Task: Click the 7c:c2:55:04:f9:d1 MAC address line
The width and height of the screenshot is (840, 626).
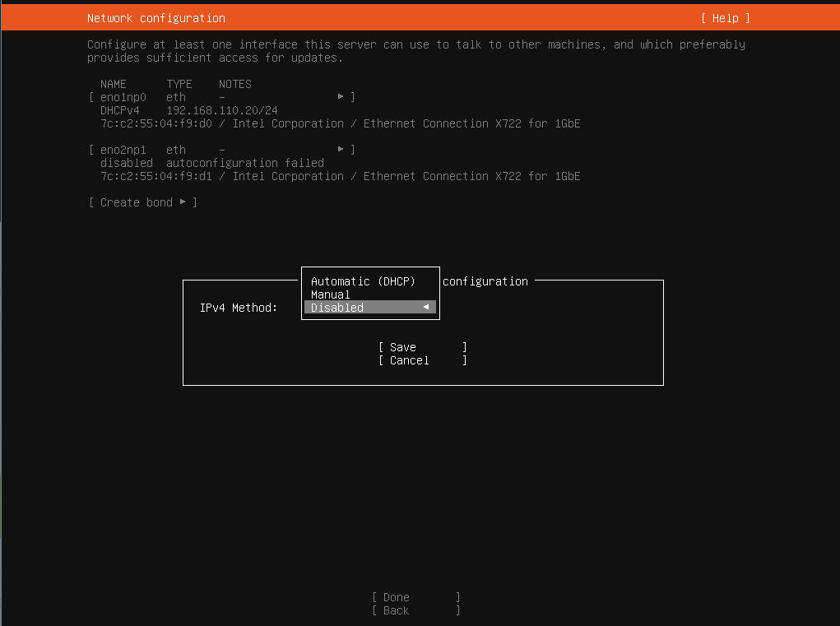Action: tap(340, 176)
